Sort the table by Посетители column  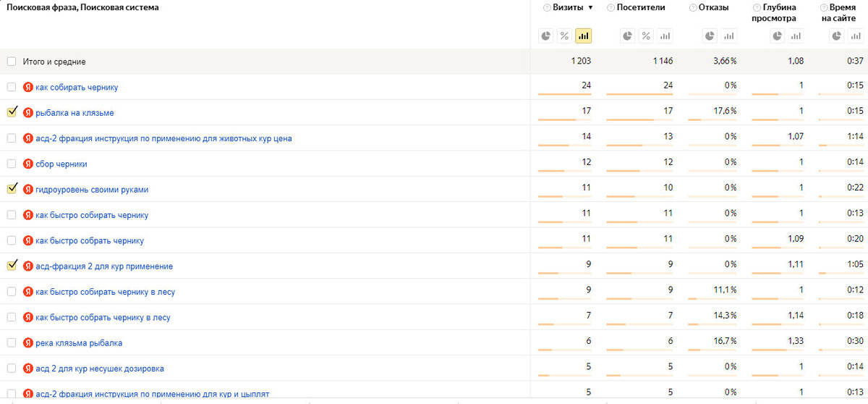[x=642, y=8]
